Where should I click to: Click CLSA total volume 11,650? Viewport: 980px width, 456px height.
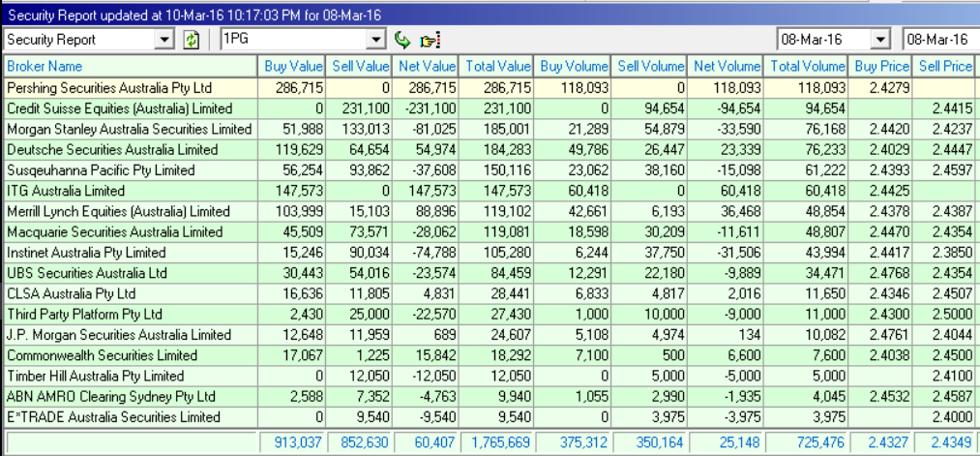coord(804,293)
